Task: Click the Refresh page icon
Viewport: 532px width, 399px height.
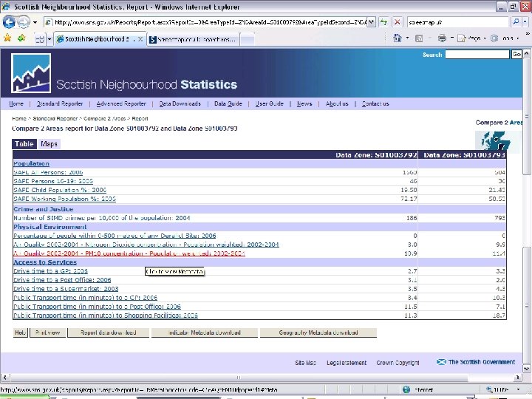Action: (383, 22)
